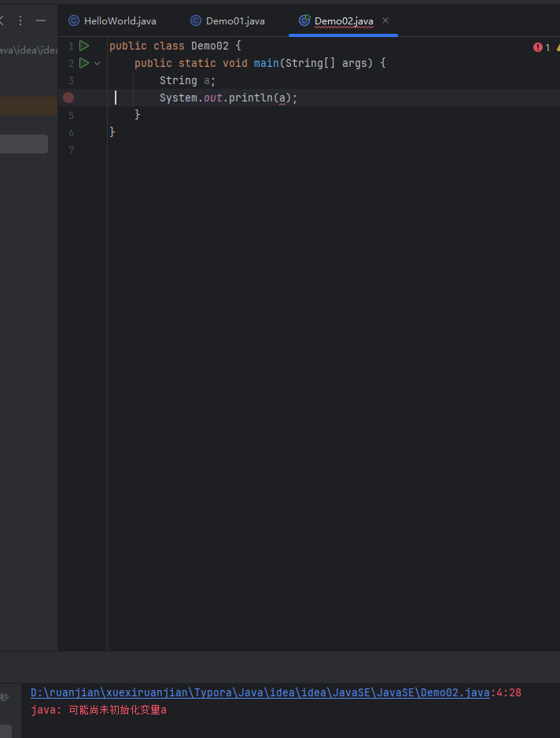Click the main method name
This screenshot has height=738, width=560.
[x=267, y=63]
